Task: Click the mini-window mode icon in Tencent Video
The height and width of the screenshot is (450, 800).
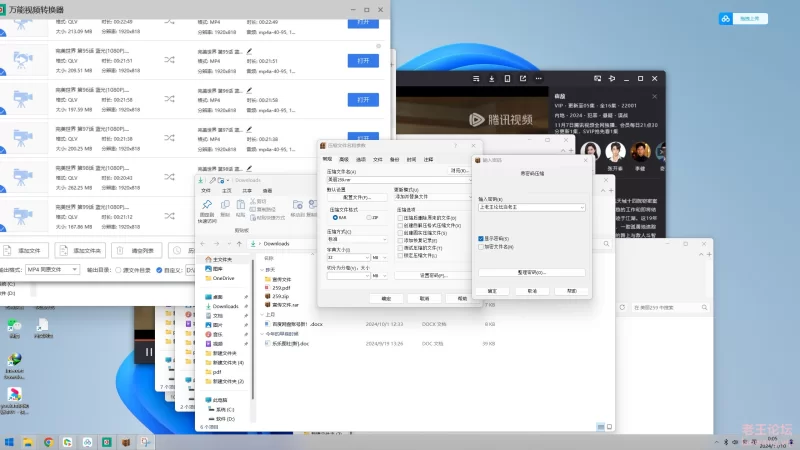Action: [597, 79]
